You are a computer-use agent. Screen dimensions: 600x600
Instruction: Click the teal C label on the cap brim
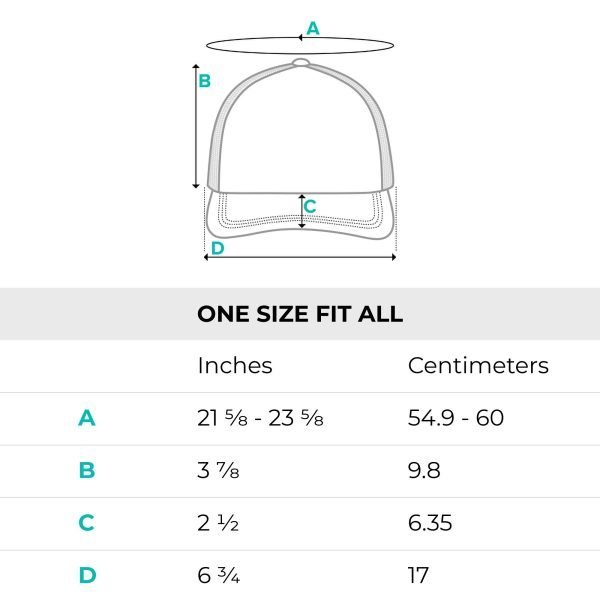click(310, 207)
